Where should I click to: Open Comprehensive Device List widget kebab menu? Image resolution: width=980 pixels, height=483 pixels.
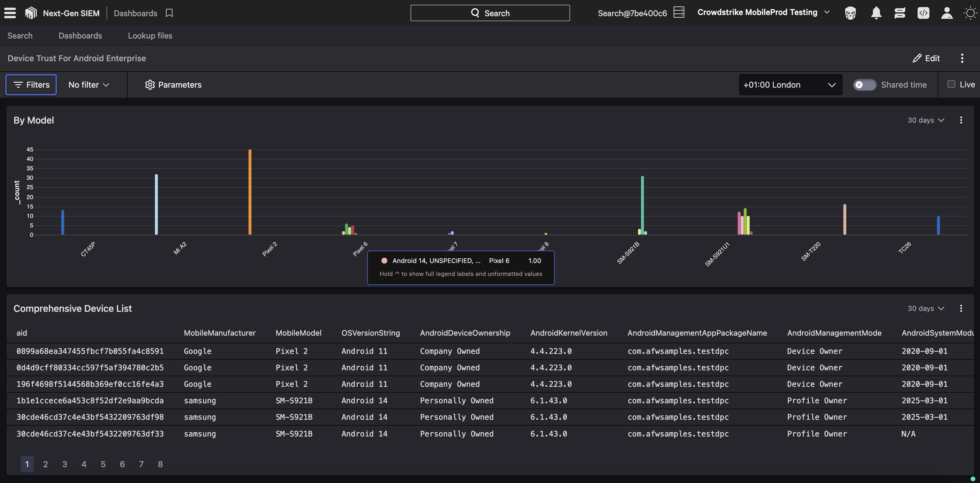[x=961, y=309]
